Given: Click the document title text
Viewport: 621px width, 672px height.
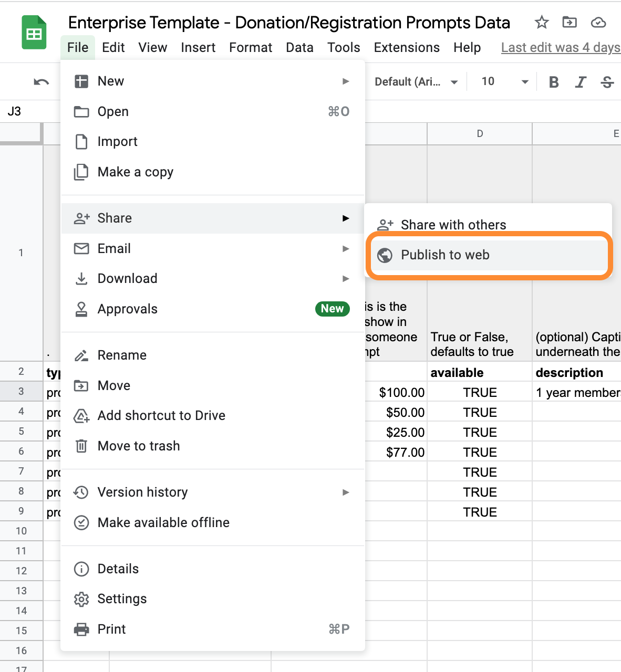Looking at the screenshot, I should 289,23.
